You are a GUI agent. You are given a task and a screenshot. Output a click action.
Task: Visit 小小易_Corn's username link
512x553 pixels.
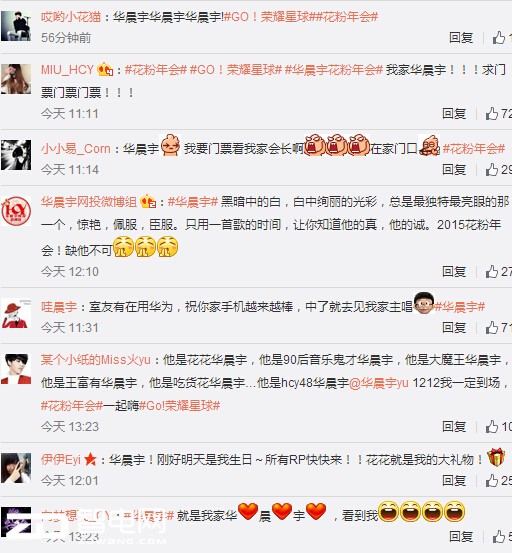tap(76, 148)
